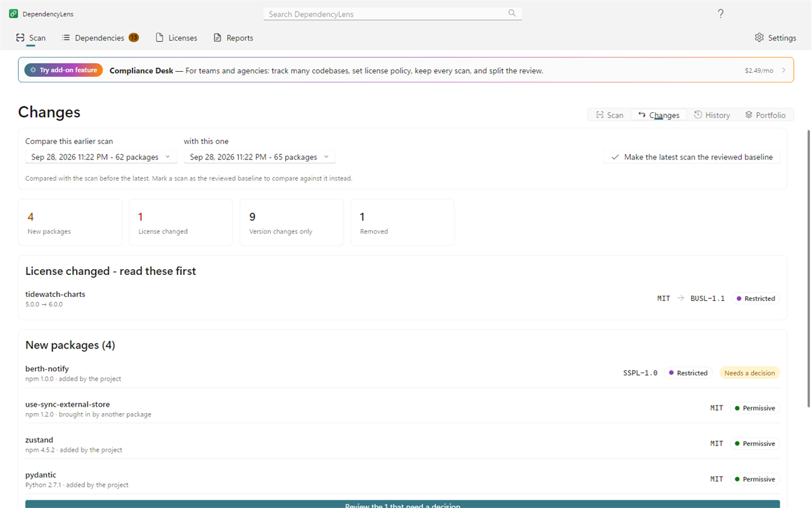Screen dimensions: 812x508
Task: Open the Licenses navigation tab
Action: (x=177, y=38)
